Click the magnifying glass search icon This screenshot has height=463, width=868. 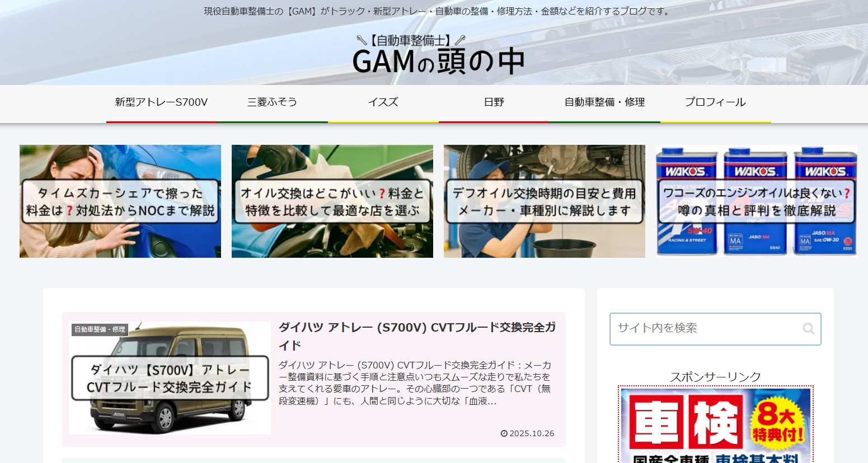tap(808, 329)
